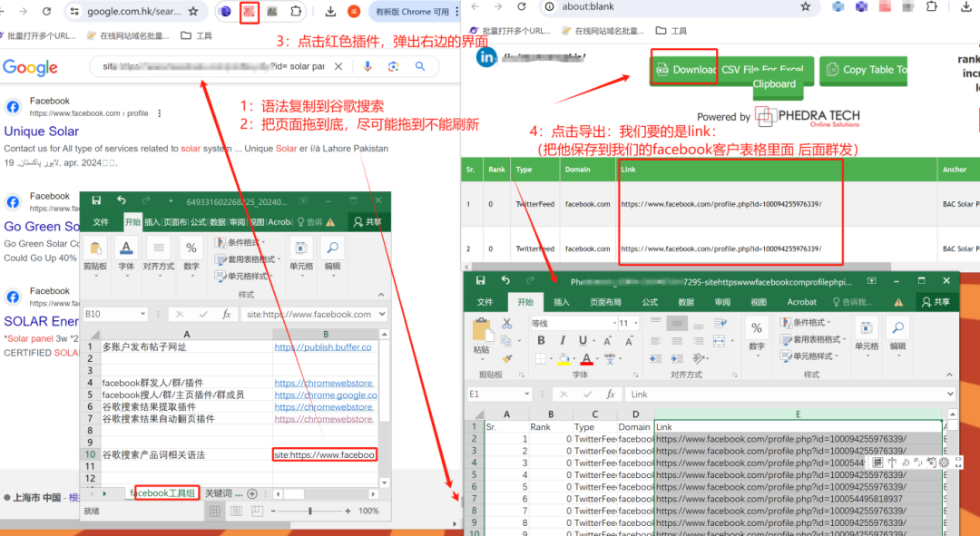Open the font name dropdown showing 等线
This screenshot has width=980, height=536.
614,323
